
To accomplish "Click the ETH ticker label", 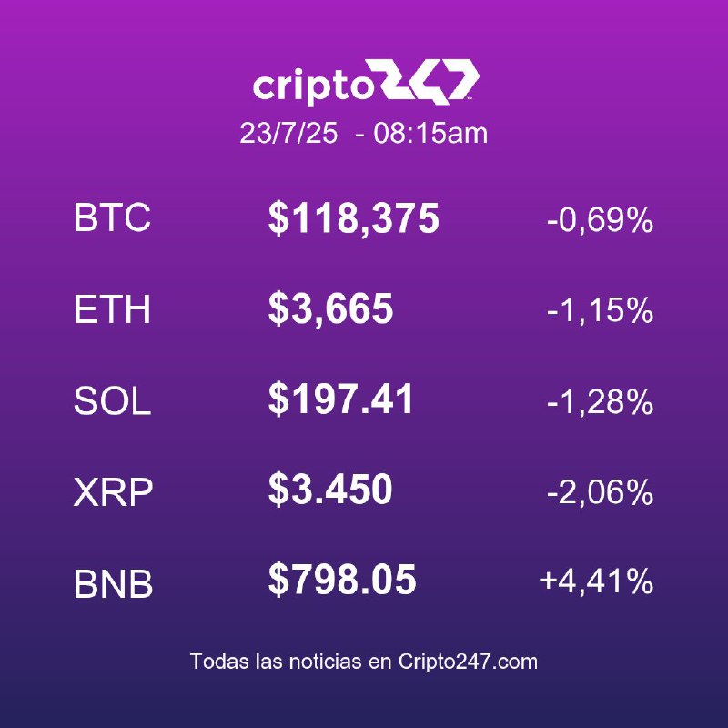I will [112, 308].
